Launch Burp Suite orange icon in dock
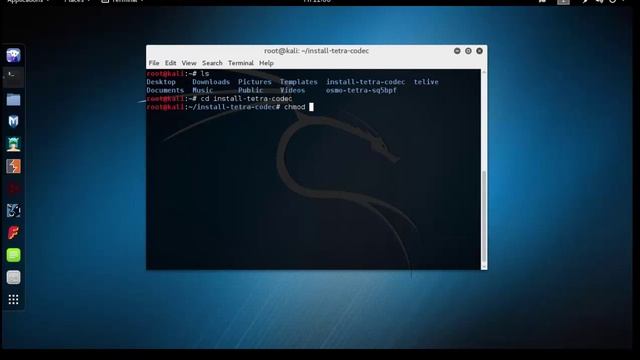 coord(13,166)
